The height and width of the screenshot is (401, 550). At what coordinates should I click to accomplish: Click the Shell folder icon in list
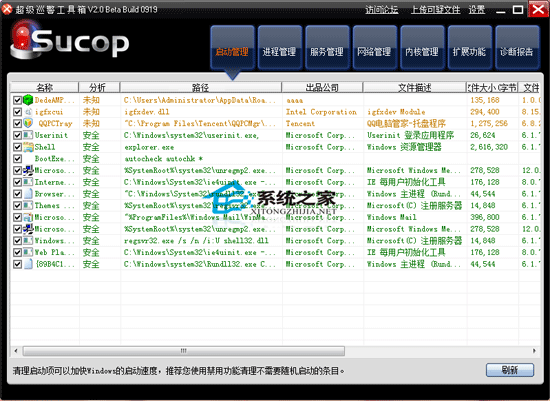(28, 147)
